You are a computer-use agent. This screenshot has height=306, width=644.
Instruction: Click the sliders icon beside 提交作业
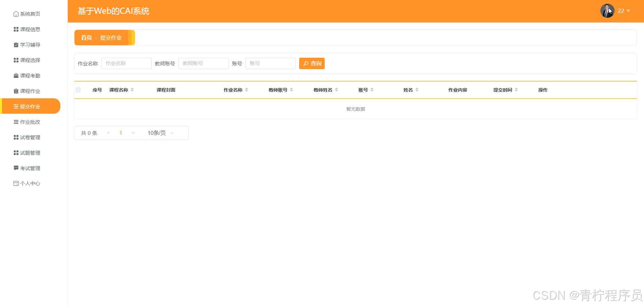[16, 106]
